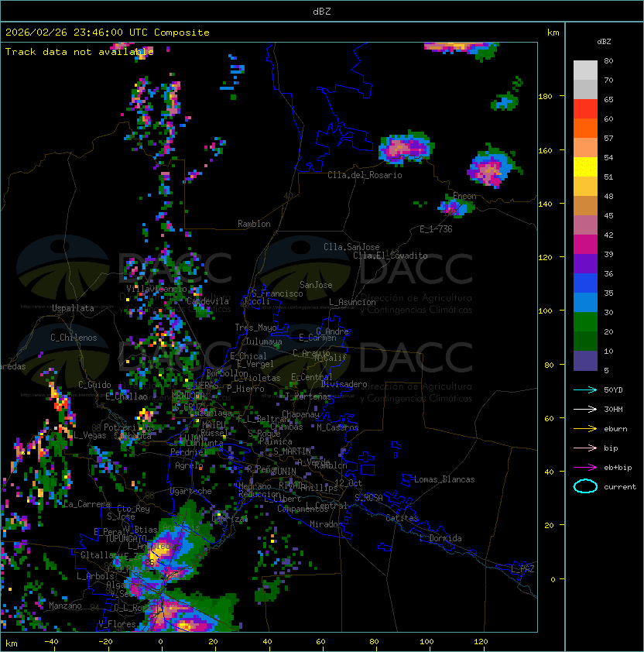Click the '30HM' legend label
Screen dimensions: 644x652
coord(613,409)
